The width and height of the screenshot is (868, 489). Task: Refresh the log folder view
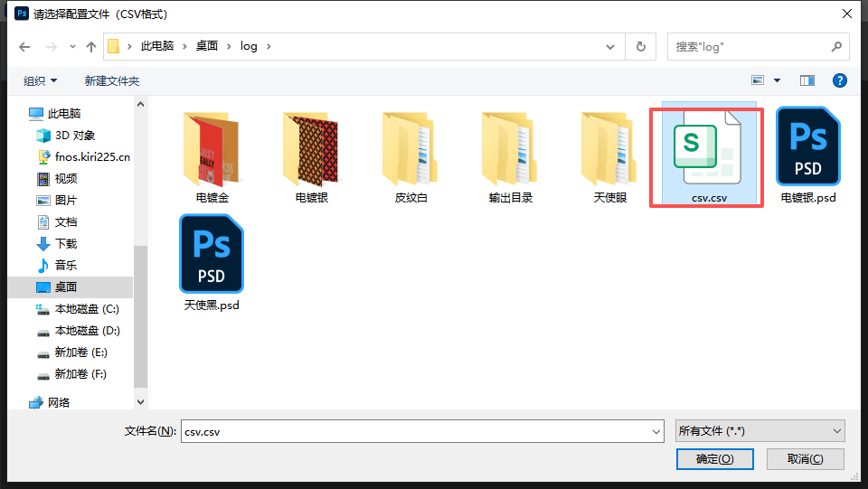click(640, 47)
